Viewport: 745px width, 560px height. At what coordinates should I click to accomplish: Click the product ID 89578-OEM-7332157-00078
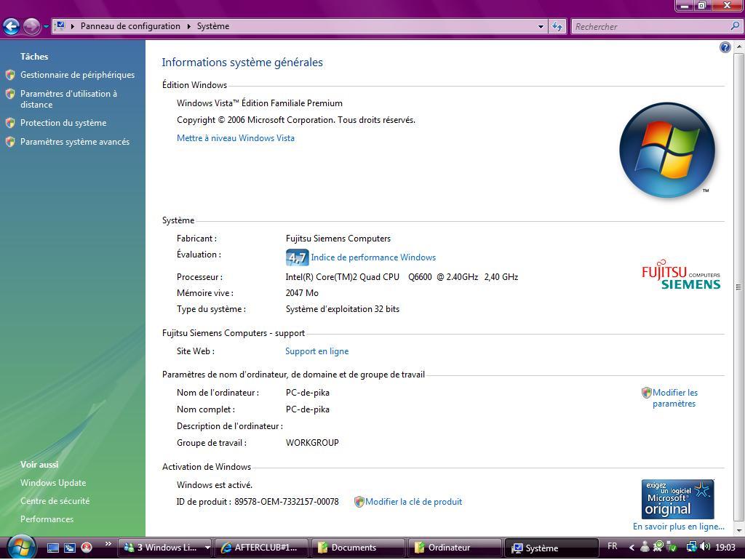click(287, 502)
